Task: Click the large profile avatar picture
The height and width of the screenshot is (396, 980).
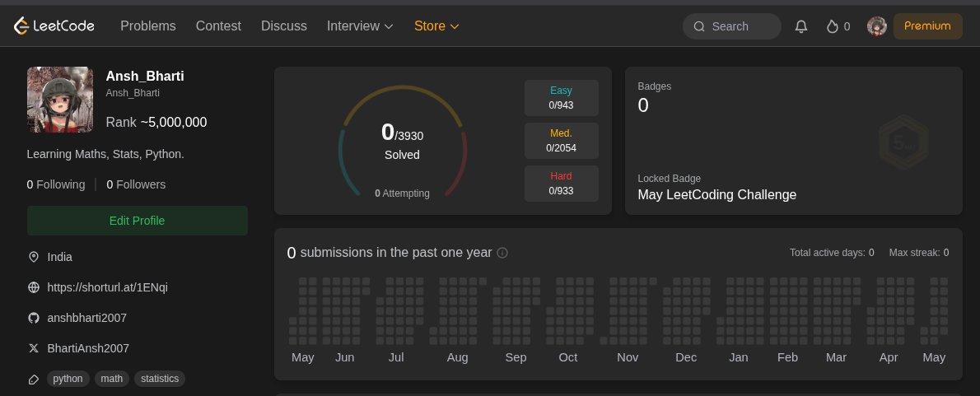Action: [x=60, y=100]
